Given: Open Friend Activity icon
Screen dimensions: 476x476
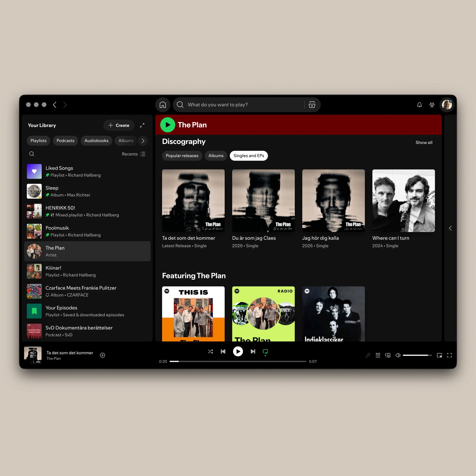Looking at the screenshot, I should 432,105.
